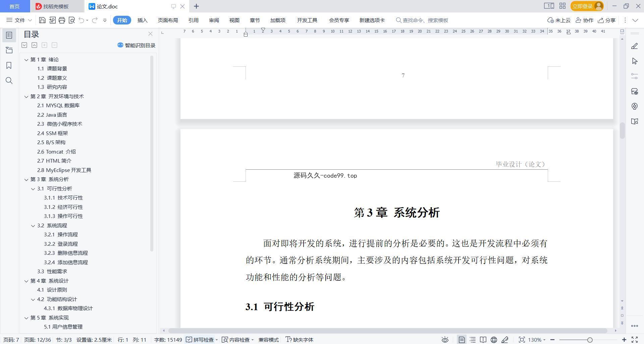Image resolution: width=644 pixels, height=344 pixels.
Task: Click the pen style tool in right sidebar
Action: pyautogui.click(x=634, y=46)
